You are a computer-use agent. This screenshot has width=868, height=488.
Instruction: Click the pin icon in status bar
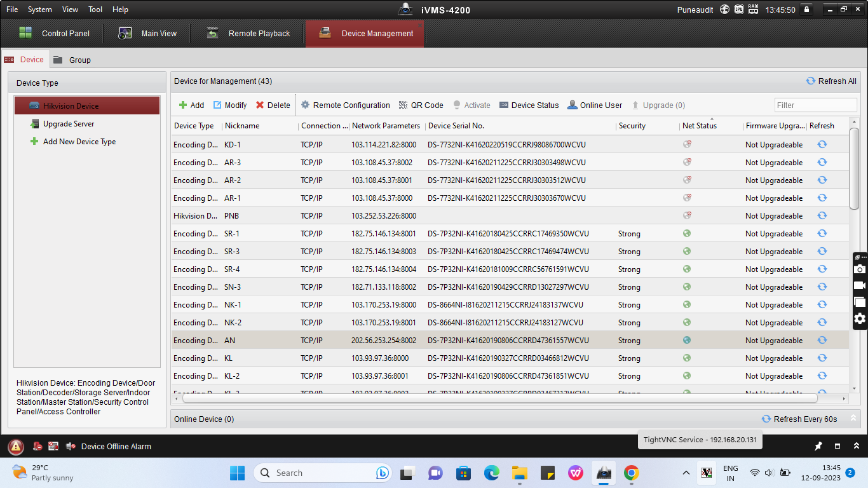tap(818, 446)
